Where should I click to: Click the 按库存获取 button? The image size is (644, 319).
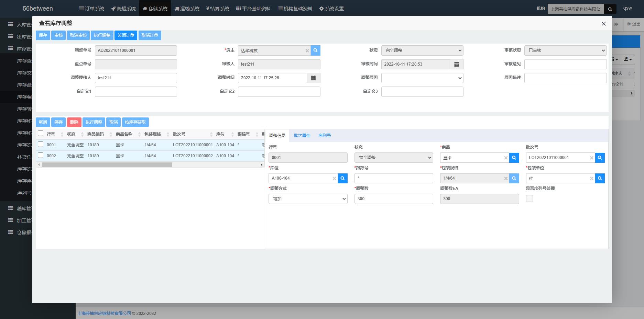pos(135,122)
